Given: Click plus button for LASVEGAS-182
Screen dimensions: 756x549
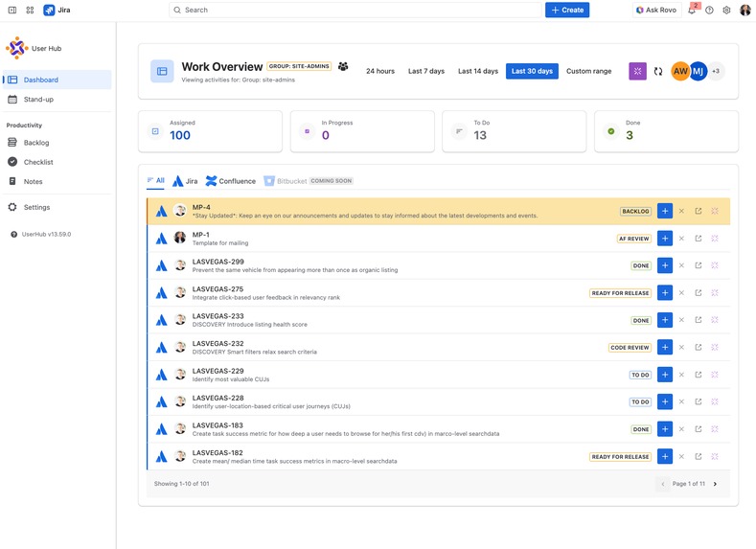Looking at the screenshot, I should coord(665,456).
